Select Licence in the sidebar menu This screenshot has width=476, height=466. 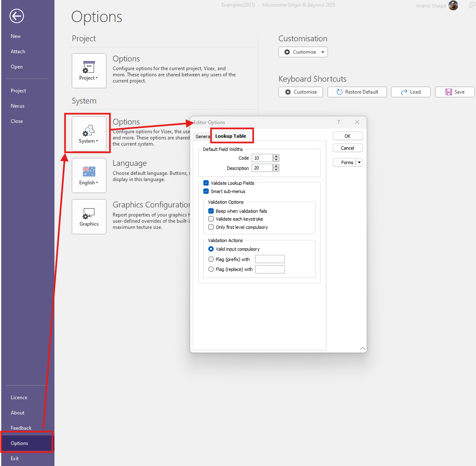click(19, 398)
